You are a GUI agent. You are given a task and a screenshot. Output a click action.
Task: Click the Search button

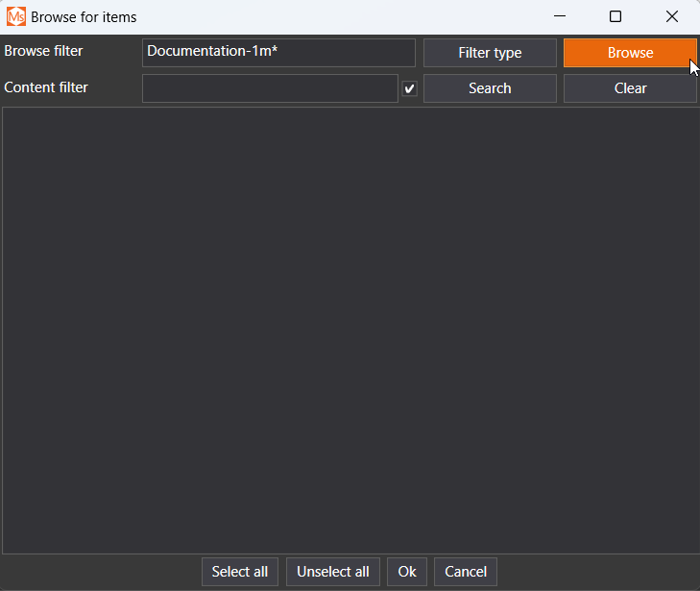[490, 88]
